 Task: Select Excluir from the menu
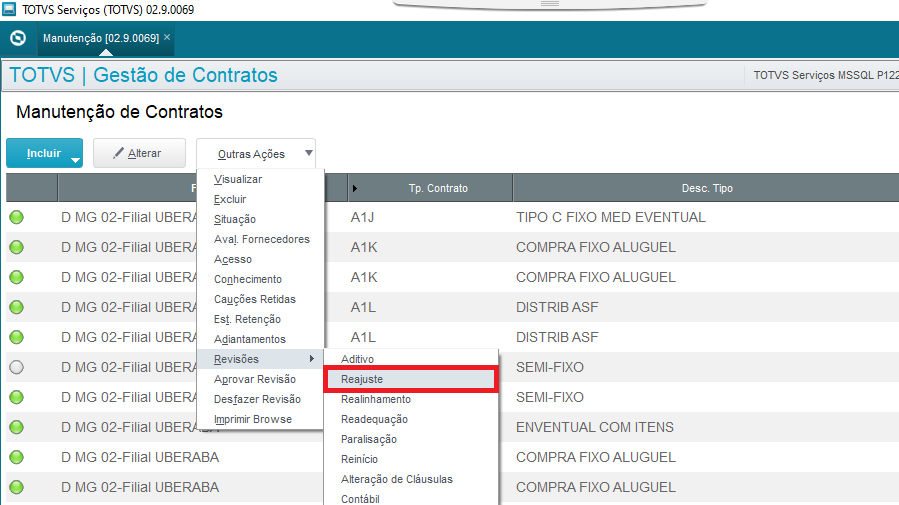coord(260,199)
